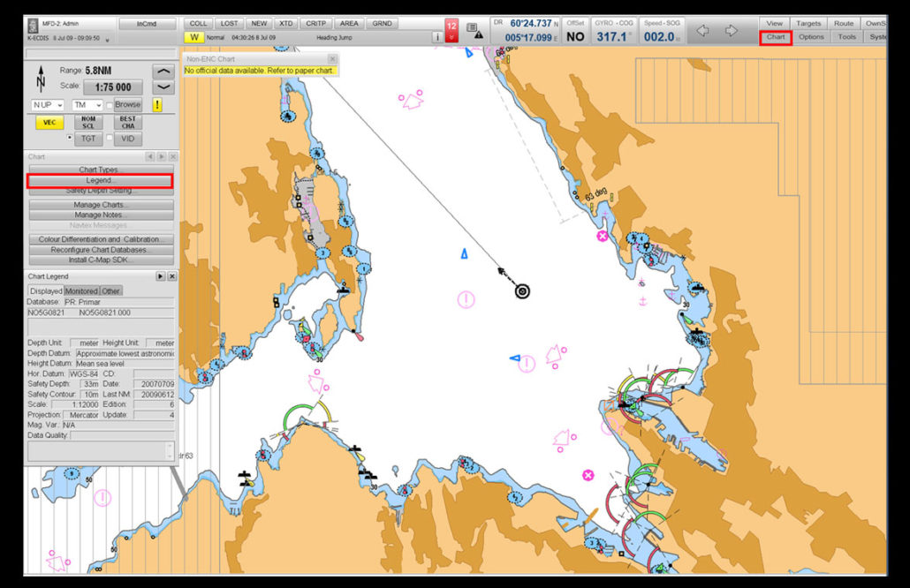Open the Legend dialog from the Chart panel
This screenshot has width=910, height=588.
100,181
